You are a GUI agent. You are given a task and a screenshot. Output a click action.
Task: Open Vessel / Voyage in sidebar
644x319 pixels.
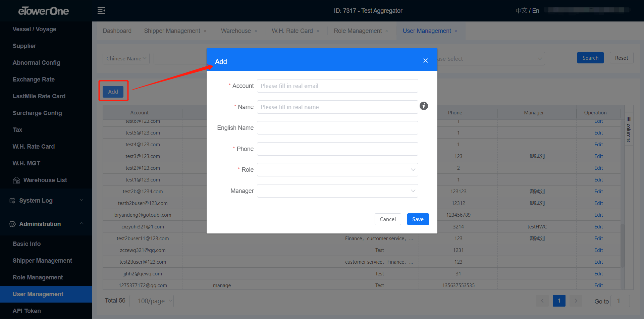34,29
